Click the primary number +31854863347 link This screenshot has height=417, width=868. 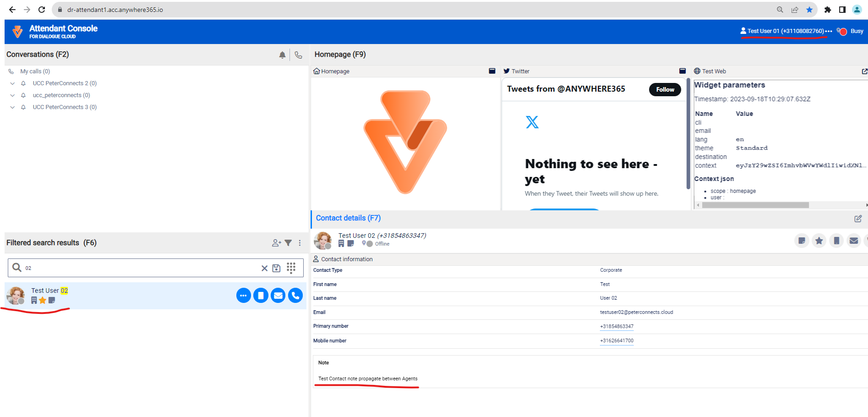tap(617, 326)
